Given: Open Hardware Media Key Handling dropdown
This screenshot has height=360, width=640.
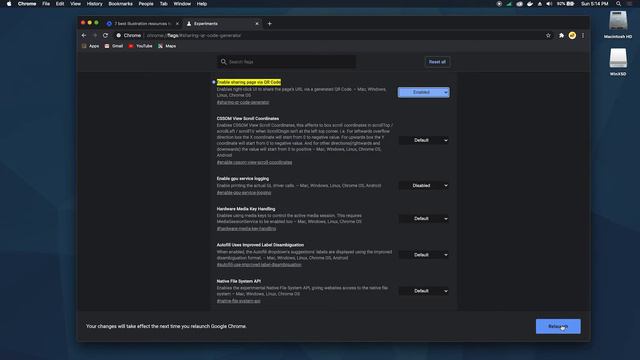Looking at the screenshot, I should coord(424,218).
